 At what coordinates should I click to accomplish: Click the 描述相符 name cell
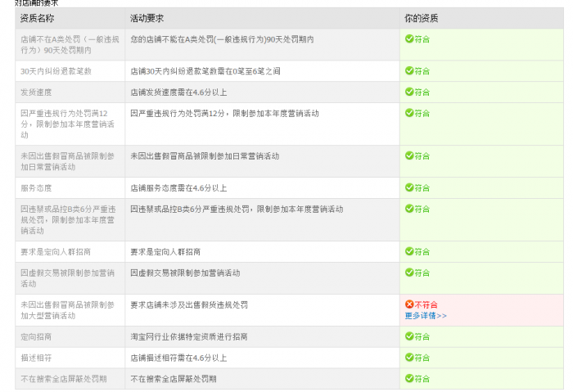pyautogui.click(x=70, y=358)
